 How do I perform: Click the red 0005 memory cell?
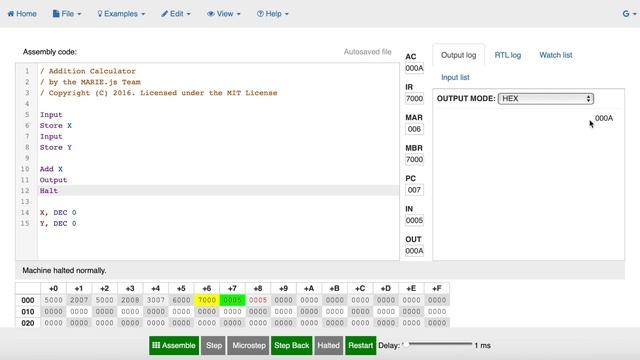[258, 300]
